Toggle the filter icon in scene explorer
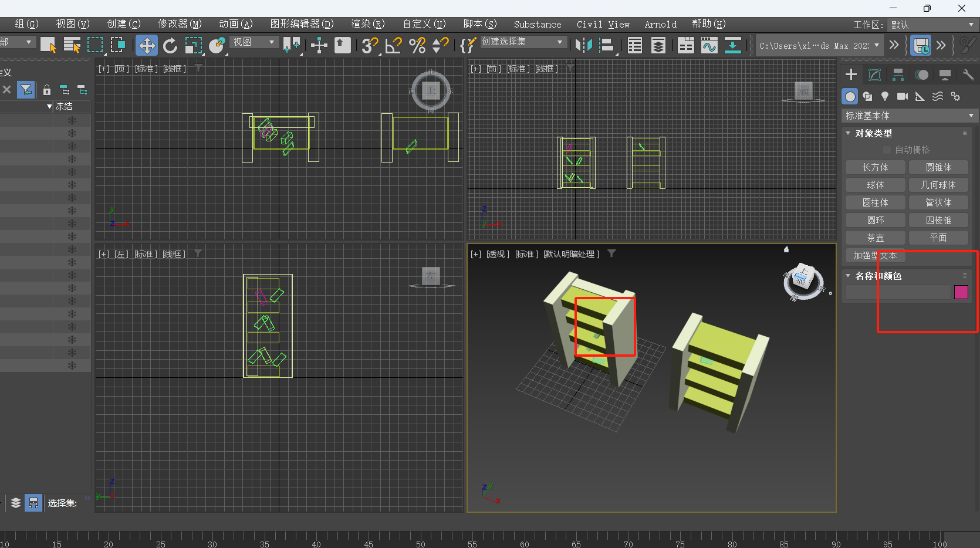The height and width of the screenshot is (548, 980). tap(26, 90)
